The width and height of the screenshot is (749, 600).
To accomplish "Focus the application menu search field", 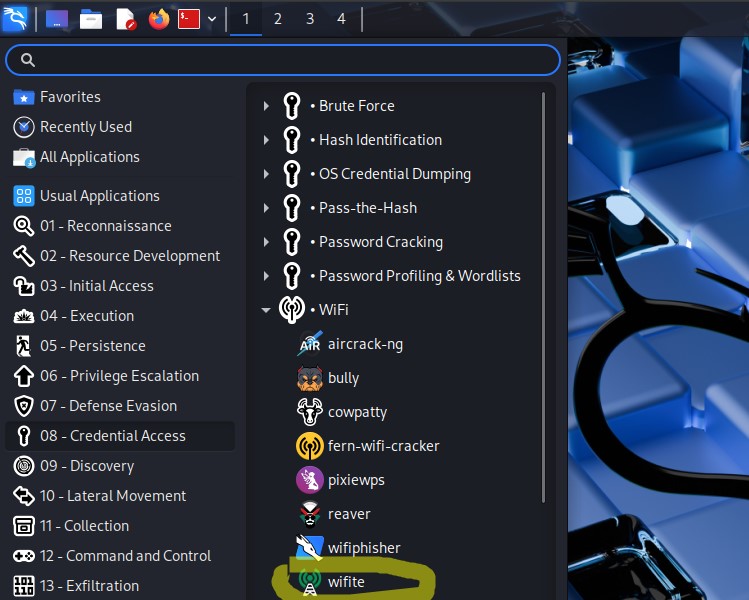I will (283, 60).
